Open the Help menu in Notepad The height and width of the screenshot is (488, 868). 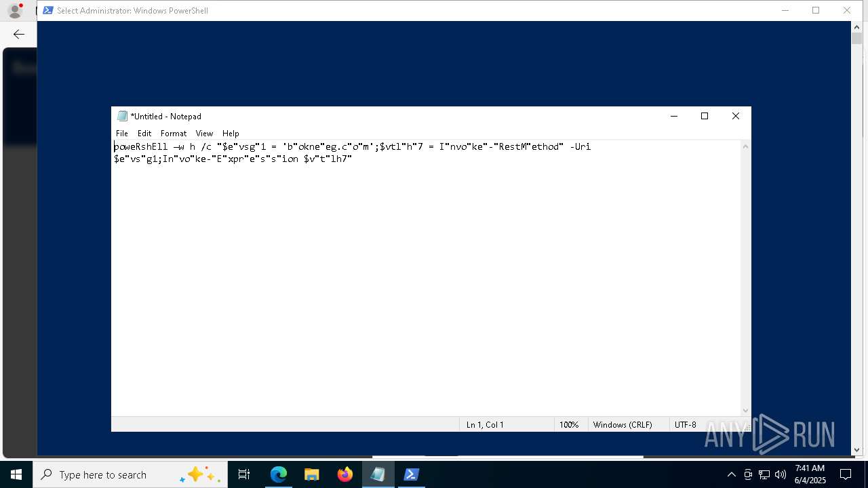pyautogui.click(x=231, y=134)
